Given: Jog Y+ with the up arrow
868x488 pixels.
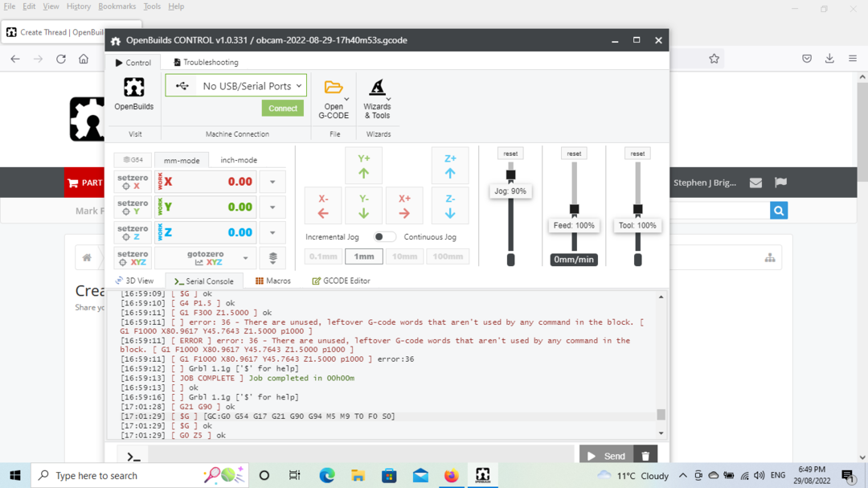Looking at the screenshot, I should pos(363,166).
